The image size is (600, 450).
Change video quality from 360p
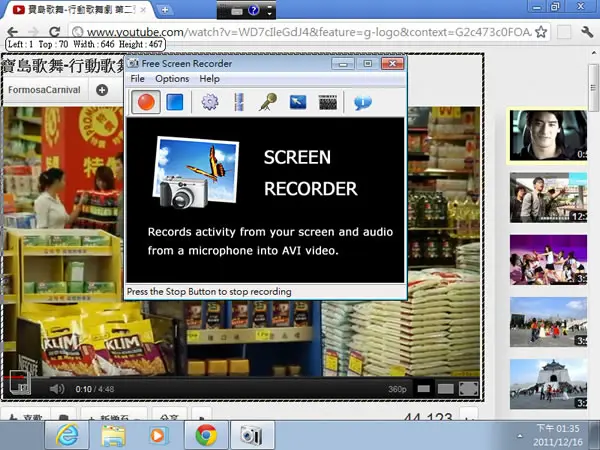[x=397, y=389]
